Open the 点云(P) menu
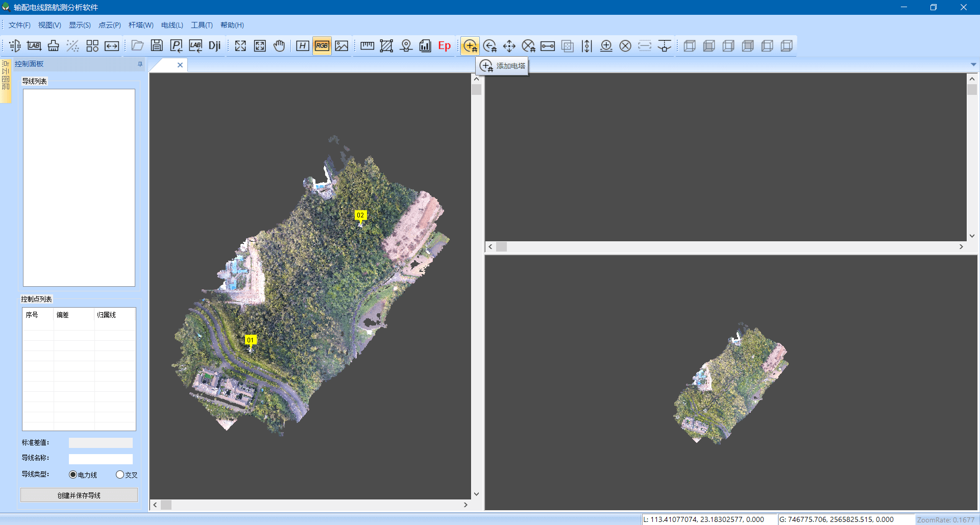This screenshot has width=980, height=525. 109,25
